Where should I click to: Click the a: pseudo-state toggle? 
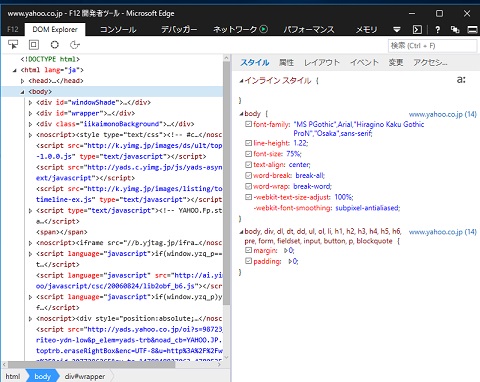point(461,80)
